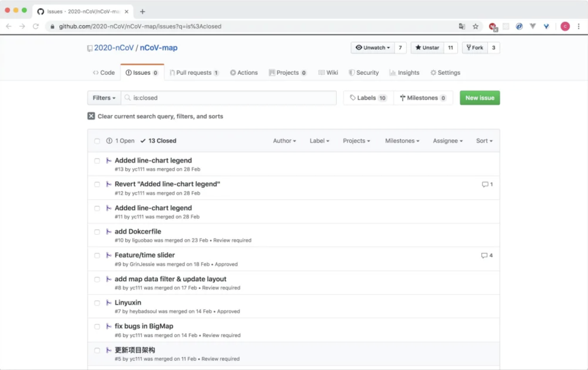Image resolution: width=588 pixels, height=370 pixels.
Task: Open Chrome three-dot menu
Action: click(x=579, y=26)
